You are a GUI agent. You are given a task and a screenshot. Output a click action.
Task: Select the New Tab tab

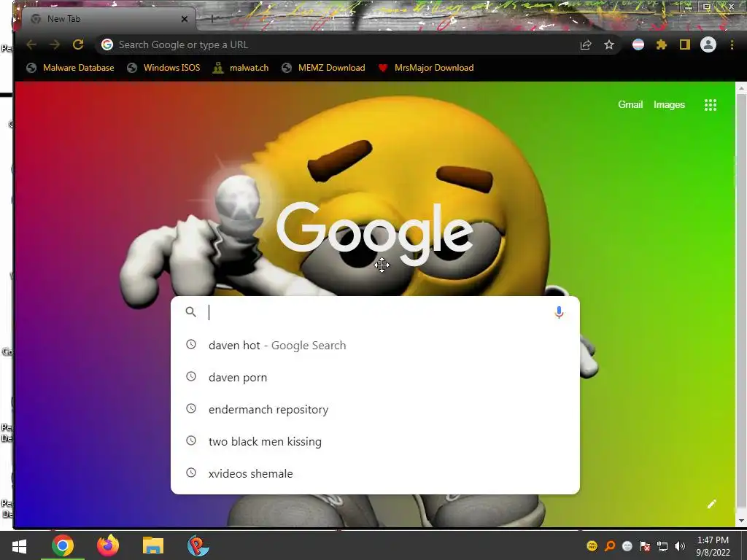[108, 19]
